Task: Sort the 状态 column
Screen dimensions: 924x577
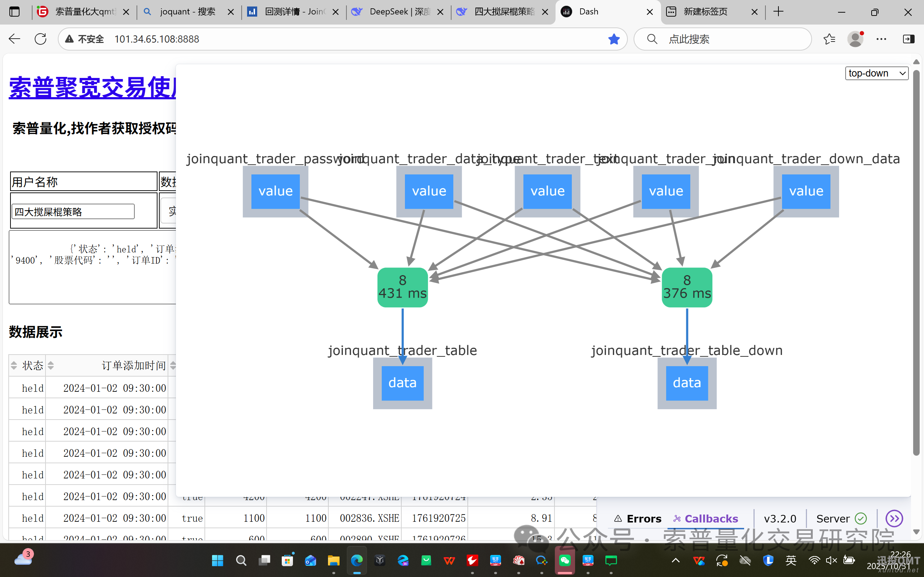Action: [x=14, y=365]
